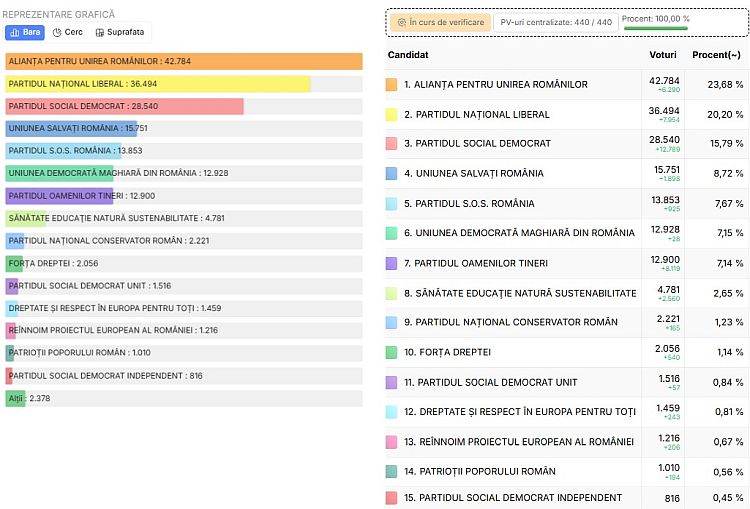Click the green Procent 100,00 % progress bar
The image size is (750, 509).
pos(655,28)
